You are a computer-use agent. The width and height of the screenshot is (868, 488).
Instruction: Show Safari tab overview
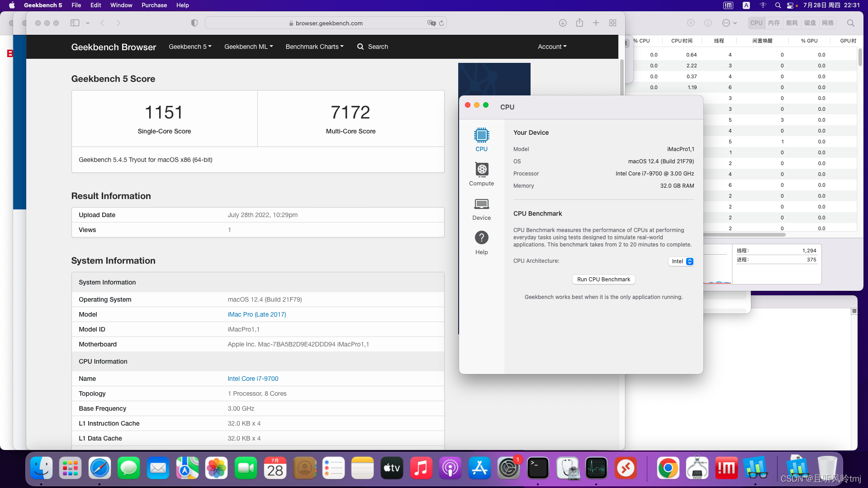613,23
